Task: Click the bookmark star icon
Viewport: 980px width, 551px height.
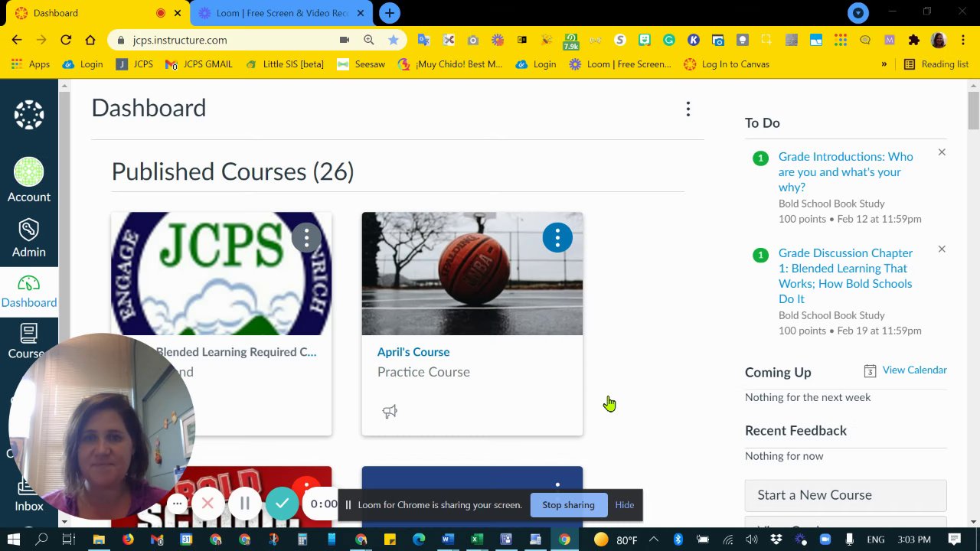Action: coord(394,40)
